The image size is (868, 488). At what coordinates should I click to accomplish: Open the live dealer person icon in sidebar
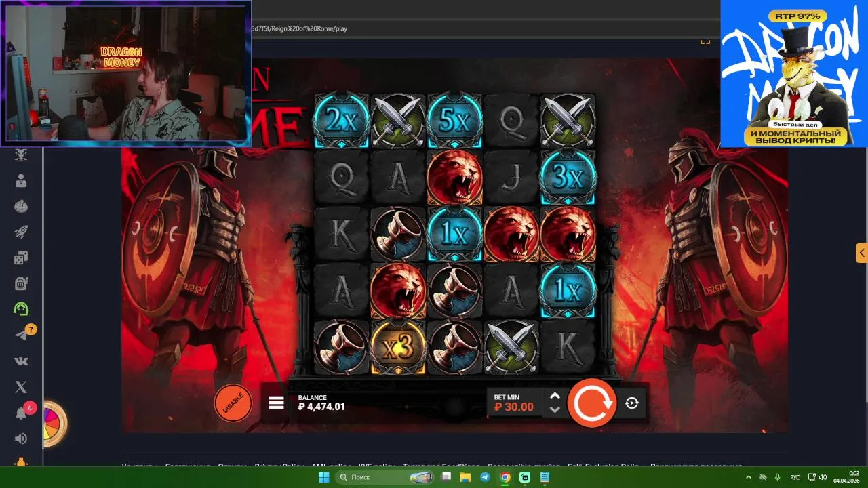click(x=21, y=181)
